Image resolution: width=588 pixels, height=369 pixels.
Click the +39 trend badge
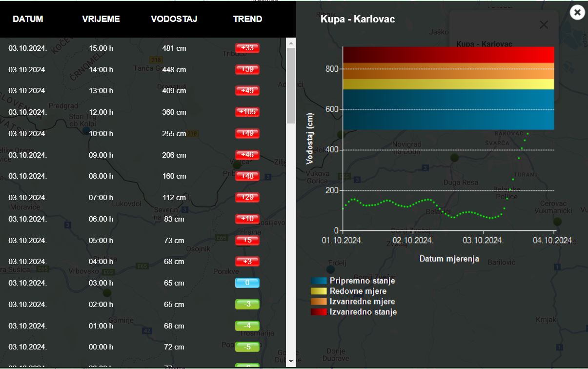click(247, 69)
